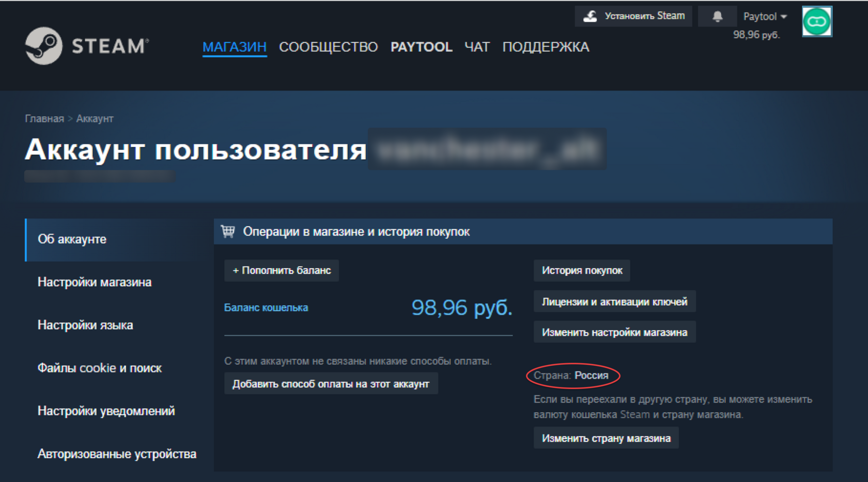Screen dimensions: 868x482
Task: Expand the Paytool account dropdown
Action: click(x=765, y=17)
